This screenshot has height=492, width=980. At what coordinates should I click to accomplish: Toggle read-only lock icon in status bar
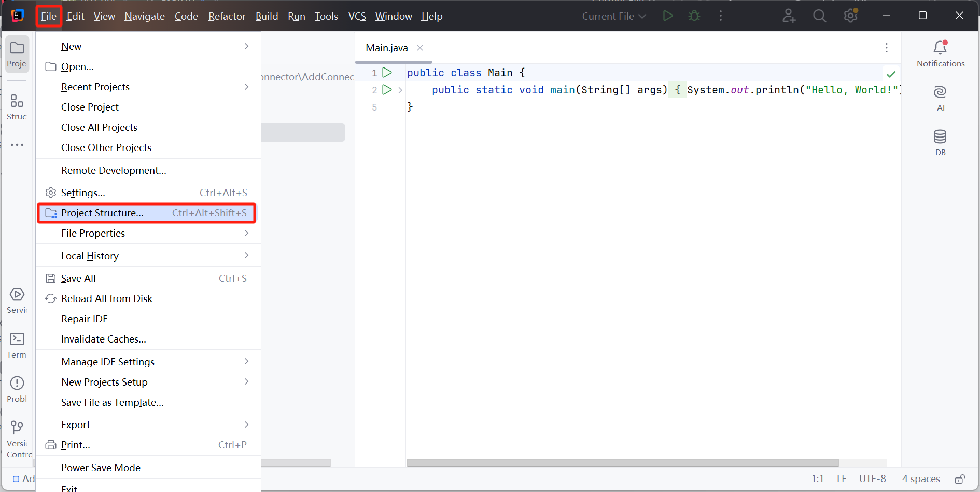960,479
